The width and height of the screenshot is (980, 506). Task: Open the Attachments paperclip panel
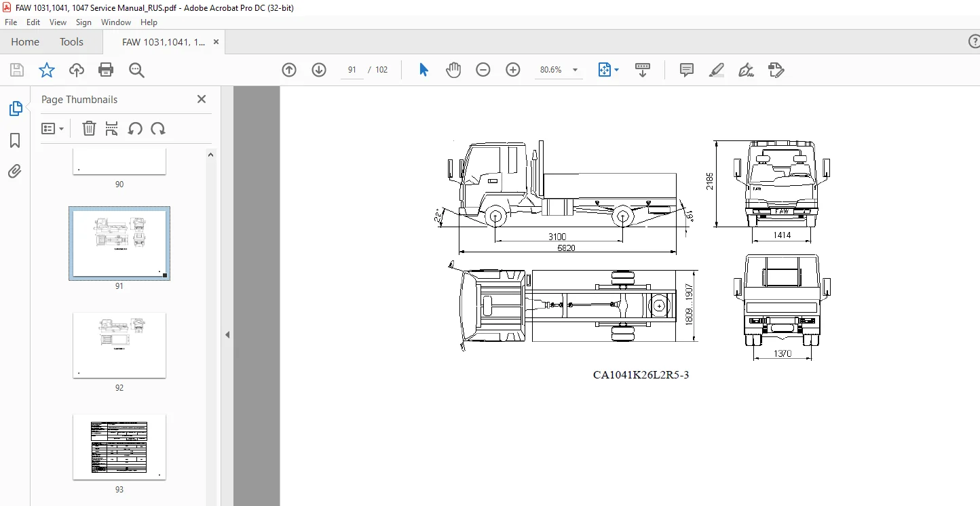pos(15,171)
